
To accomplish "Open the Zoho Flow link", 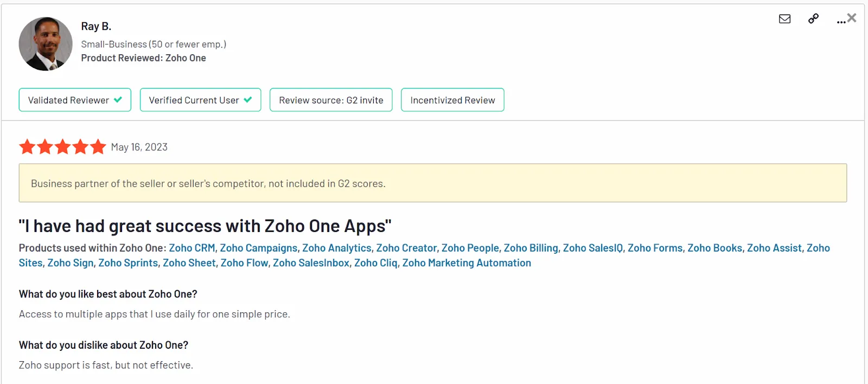I will click(244, 263).
